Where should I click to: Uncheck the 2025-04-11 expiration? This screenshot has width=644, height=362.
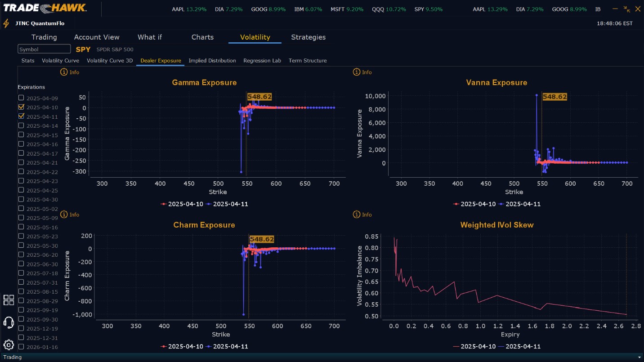(x=21, y=116)
